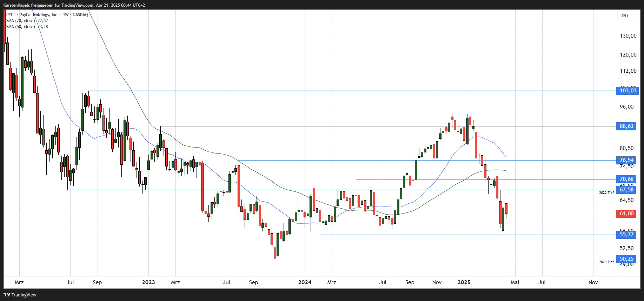Click the 2022 Tief annotation text

click(x=606, y=193)
